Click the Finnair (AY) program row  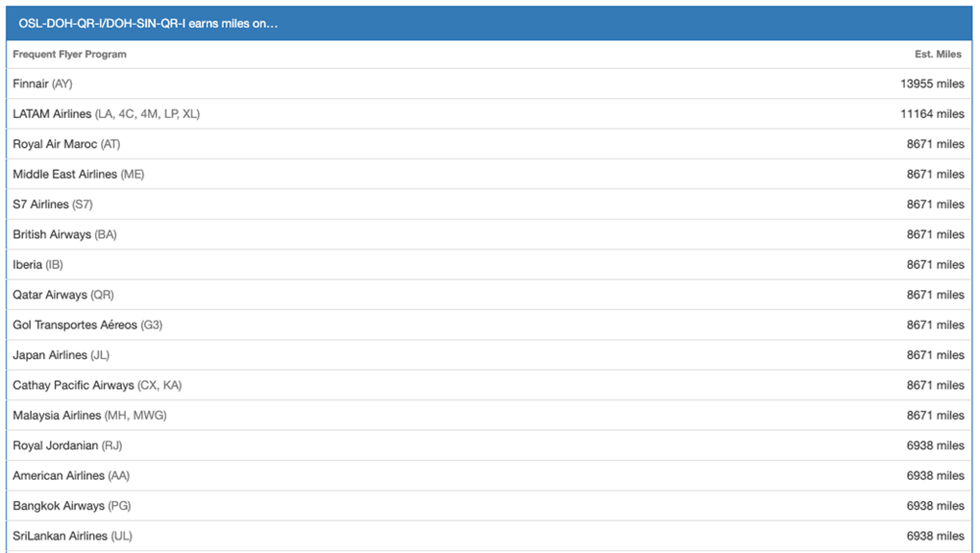pos(43,84)
